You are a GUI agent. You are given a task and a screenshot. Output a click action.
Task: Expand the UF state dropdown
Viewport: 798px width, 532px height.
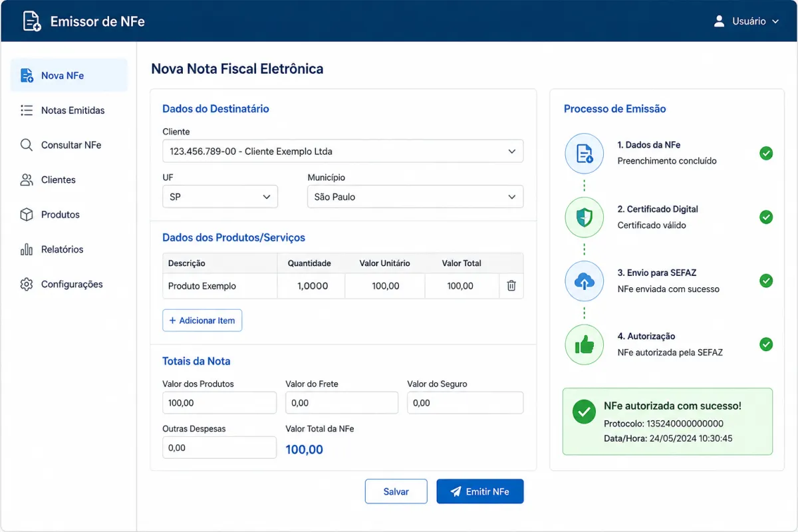(220, 197)
